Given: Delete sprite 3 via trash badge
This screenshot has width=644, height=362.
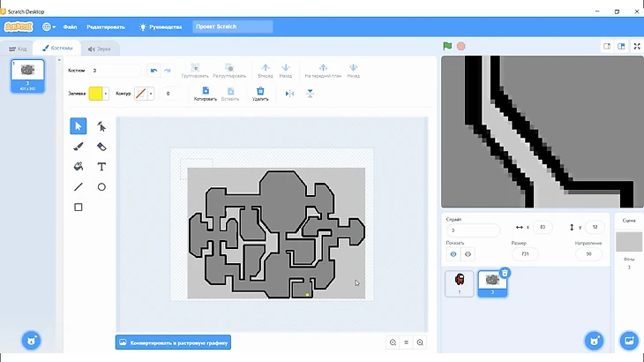Looking at the screenshot, I should click(x=505, y=273).
